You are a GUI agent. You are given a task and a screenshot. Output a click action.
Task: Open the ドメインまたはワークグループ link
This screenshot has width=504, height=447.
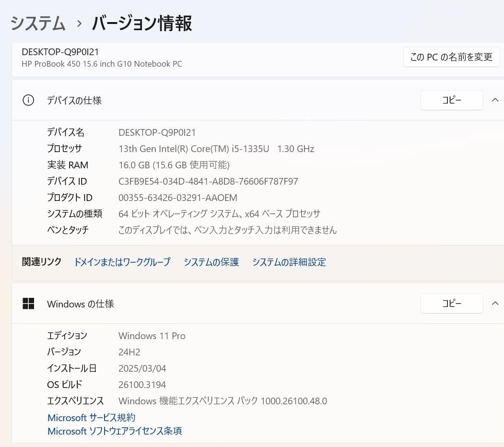point(122,262)
